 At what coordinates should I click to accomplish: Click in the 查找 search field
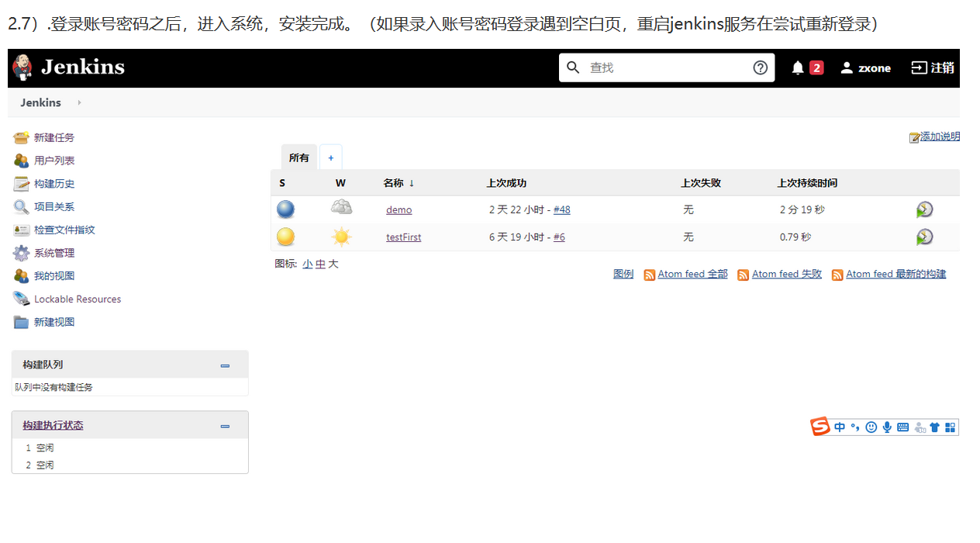pyautogui.click(x=667, y=67)
